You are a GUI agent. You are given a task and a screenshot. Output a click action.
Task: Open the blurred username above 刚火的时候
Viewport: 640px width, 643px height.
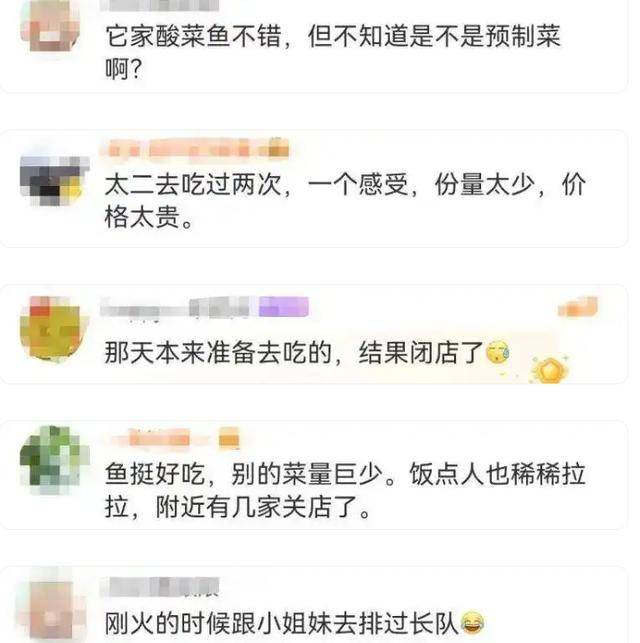[159, 586]
